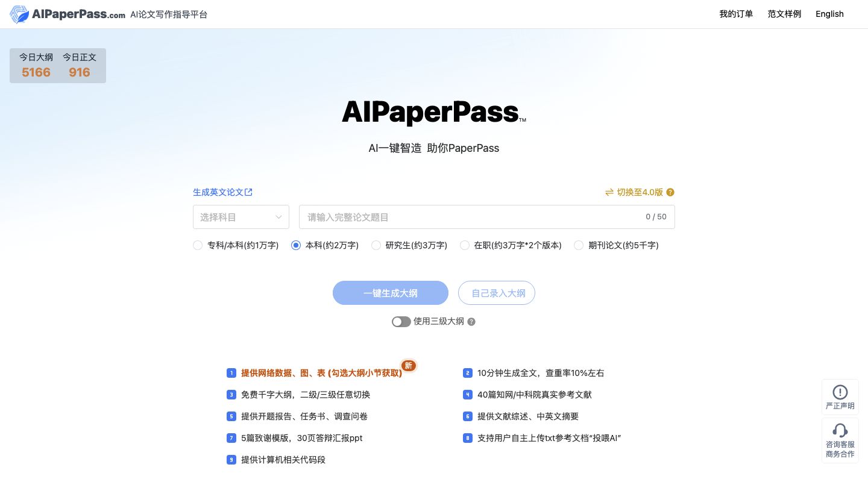Open 我的订单 in the top navigation
Viewport: 868px width, 482px height.
click(x=736, y=14)
